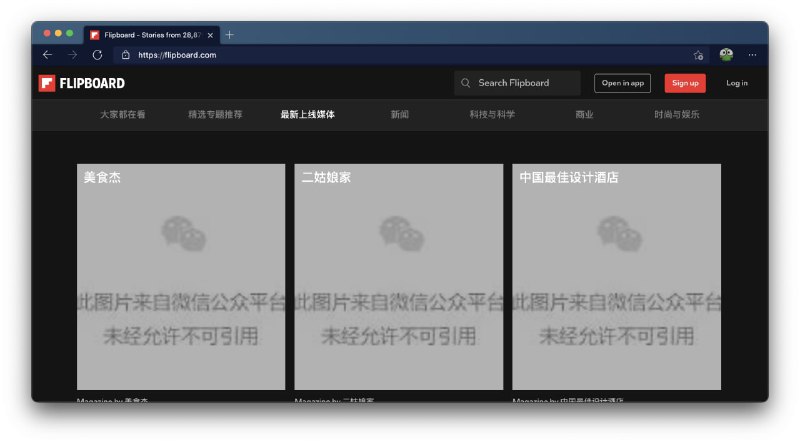Viewport: 800px width, 444px height.
Task: Click the FLIPBOARD wordmark text
Action: [x=92, y=83]
